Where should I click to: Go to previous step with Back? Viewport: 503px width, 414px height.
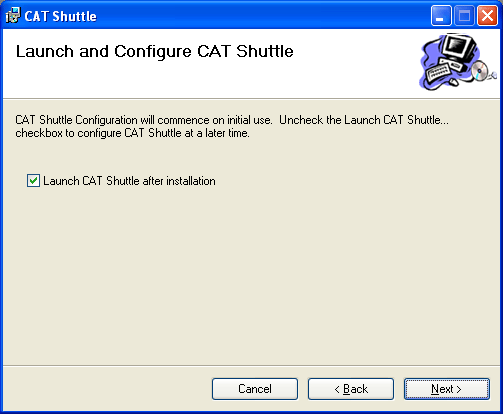point(351,389)
